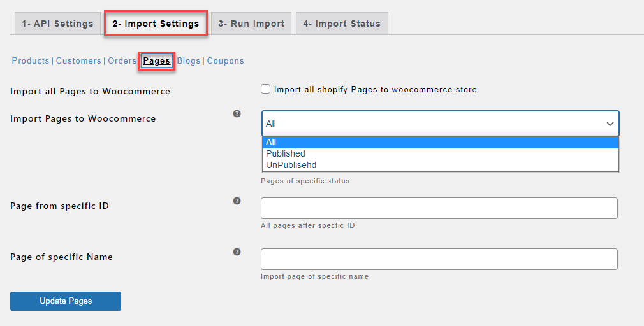This screenshot has height=326, width=644.
Task: Choose UnPublisehd from the status list
Action: pos(441,166)
